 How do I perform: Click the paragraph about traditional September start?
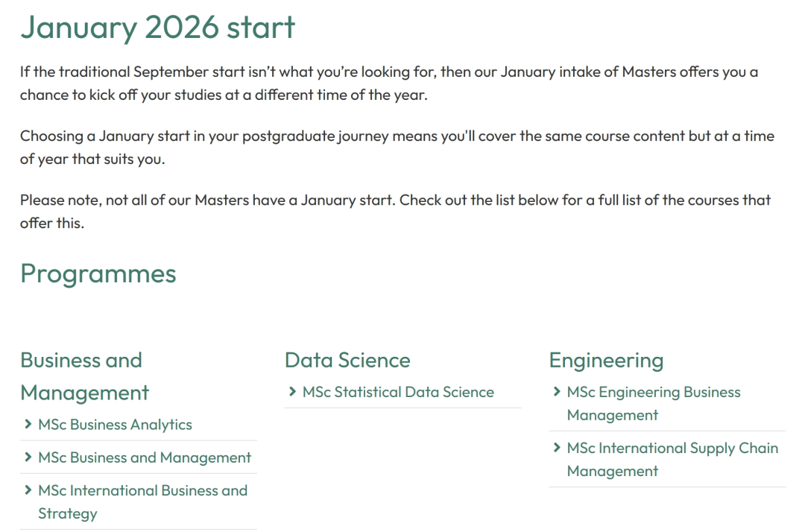pyautogui.click(x=388, y=83)
